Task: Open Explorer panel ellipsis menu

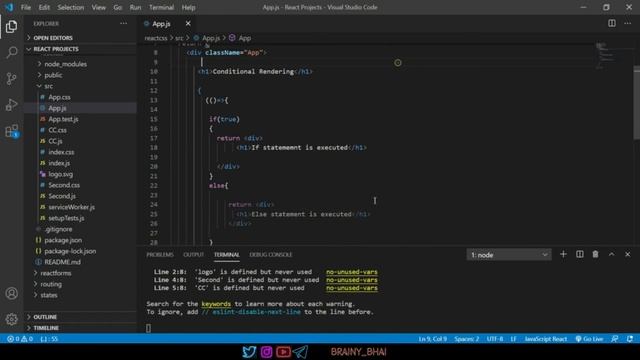Action: (123, 24)
